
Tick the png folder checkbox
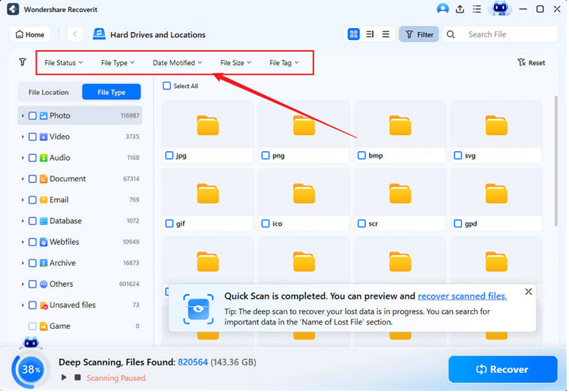coord(266,156)
